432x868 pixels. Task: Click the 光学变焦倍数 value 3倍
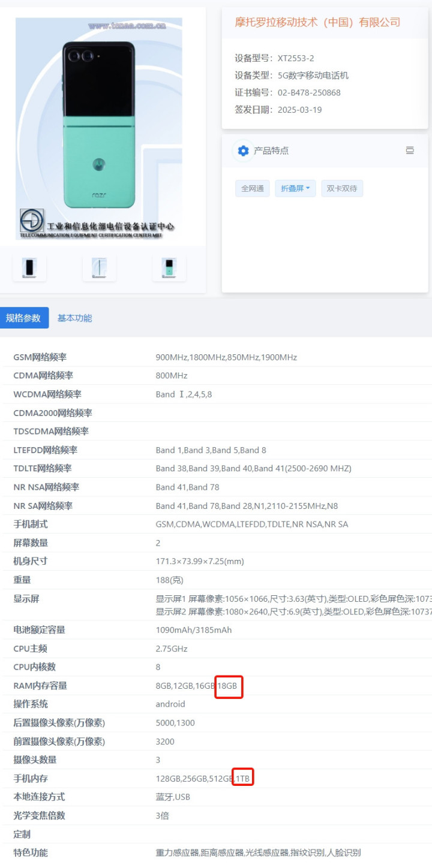(163, 816)
